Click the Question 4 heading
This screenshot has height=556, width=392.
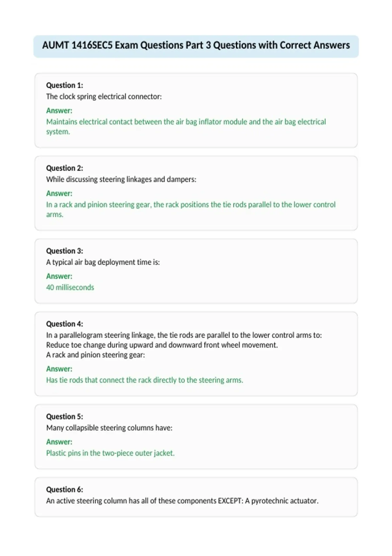pos(65,324)
